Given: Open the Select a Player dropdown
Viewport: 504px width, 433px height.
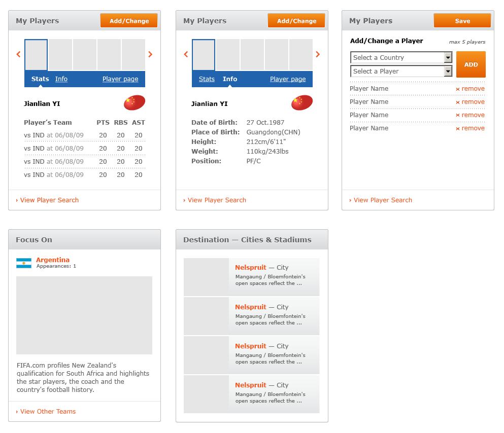Looking at the screenshot, I should click(401, 71).
